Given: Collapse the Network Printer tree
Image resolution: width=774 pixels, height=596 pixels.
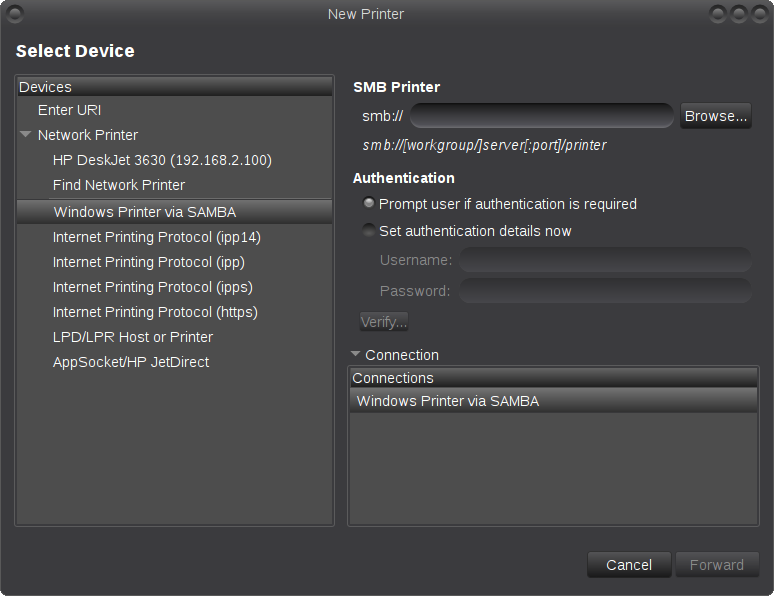Looking at the screenshot, I should [x=26, y=135].
